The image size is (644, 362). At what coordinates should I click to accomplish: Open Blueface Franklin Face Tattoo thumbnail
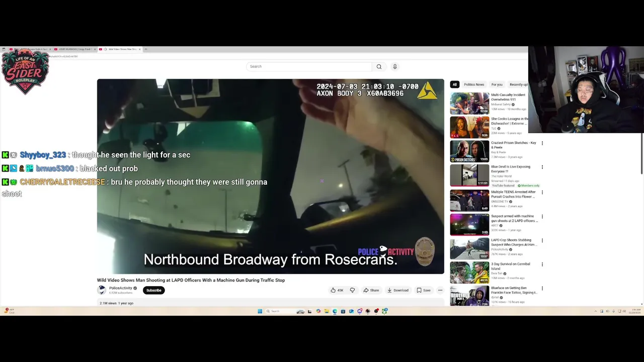click(x=469, y=296)
